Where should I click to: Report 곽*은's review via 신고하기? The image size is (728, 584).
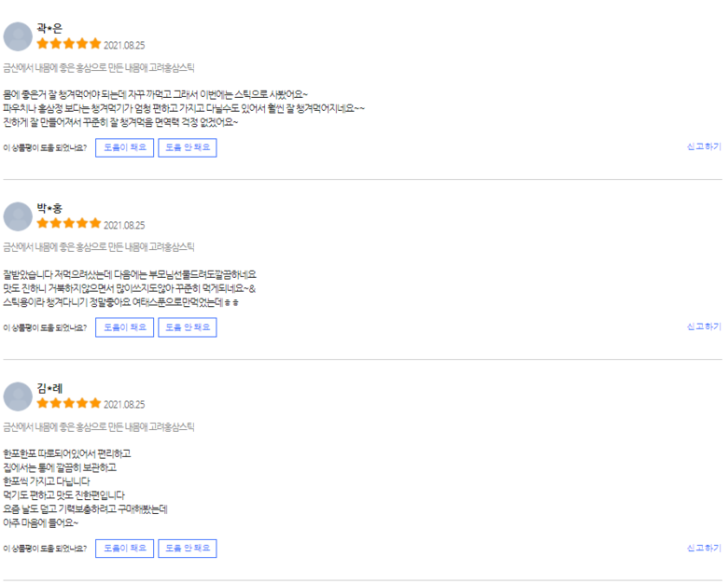[704, 146]
